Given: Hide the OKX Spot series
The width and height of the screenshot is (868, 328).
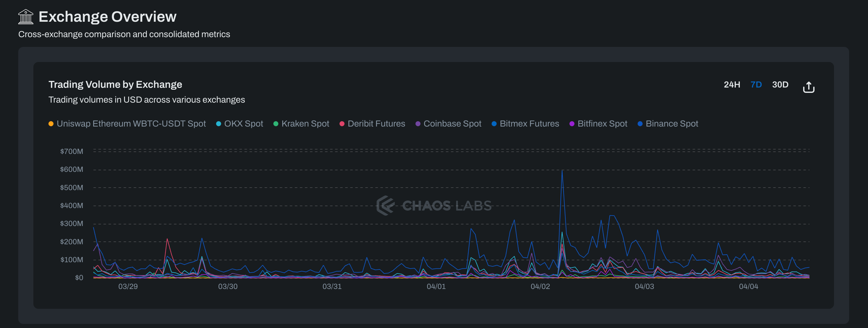Looking at the screenshot, I should [x=240, y=124].
